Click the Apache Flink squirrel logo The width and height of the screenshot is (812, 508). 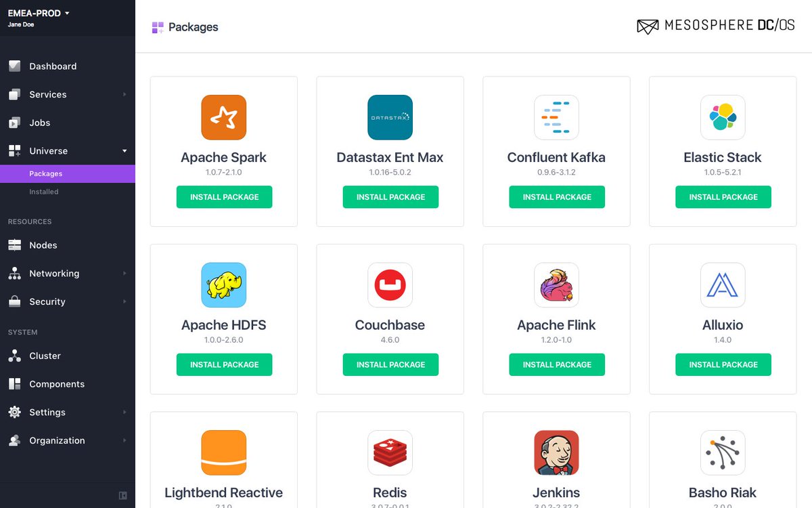[556, 285]
